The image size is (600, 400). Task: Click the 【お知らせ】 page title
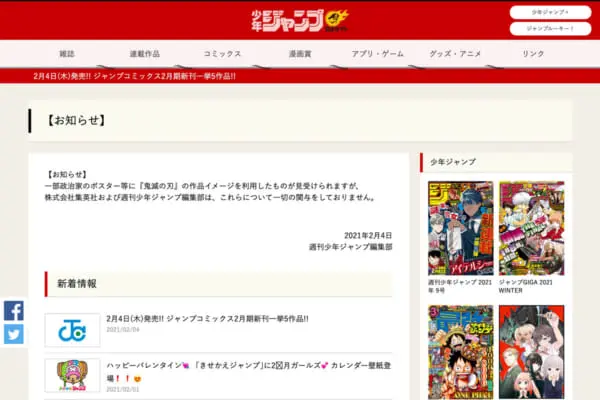(x=76, y=120)
